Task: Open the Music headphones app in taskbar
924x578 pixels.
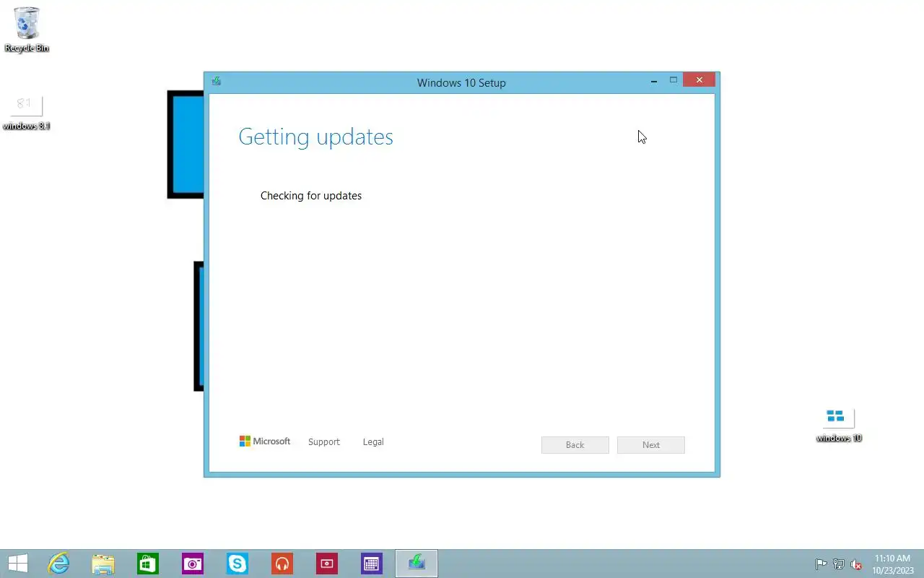Action: click(282, 564)
